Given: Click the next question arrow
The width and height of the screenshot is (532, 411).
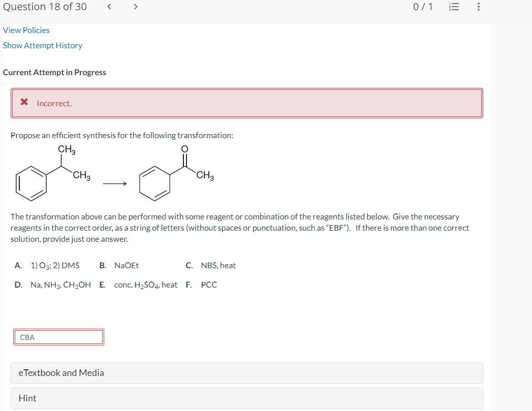Looking at the screenshot, I should tap(136, 7).
